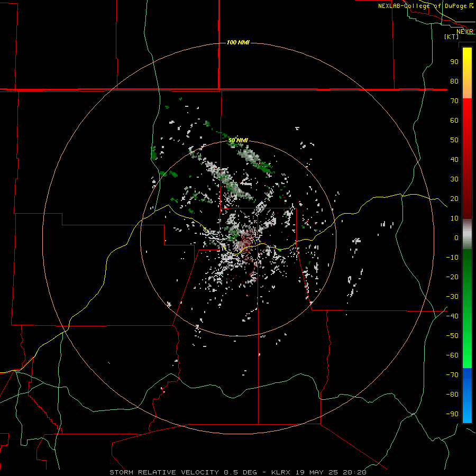Click the -80 scale label
476x476 pixels.
pyautogui.click(x=452, y=395)
